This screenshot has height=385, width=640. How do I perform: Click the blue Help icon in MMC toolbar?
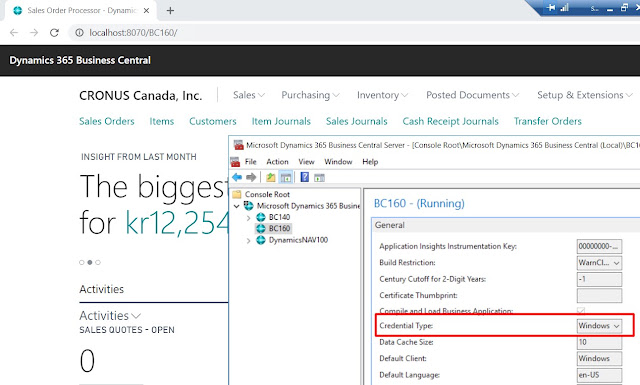coord(304,177)
